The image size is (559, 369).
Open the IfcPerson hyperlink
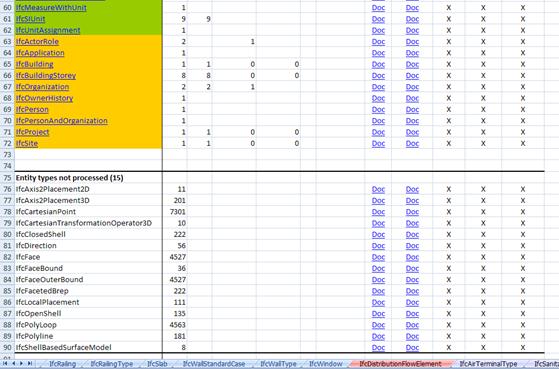[x=32, y=109]
